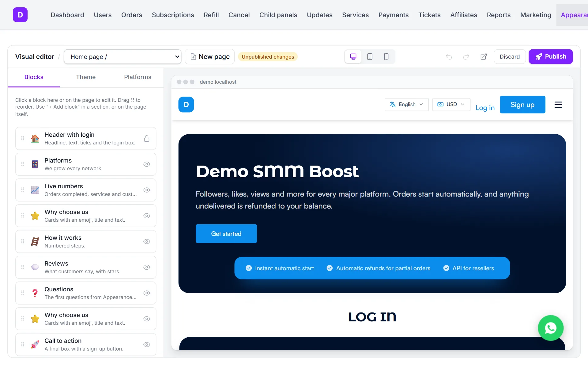Click the Publish button
The image size is (588, 368).
point(551,57)
